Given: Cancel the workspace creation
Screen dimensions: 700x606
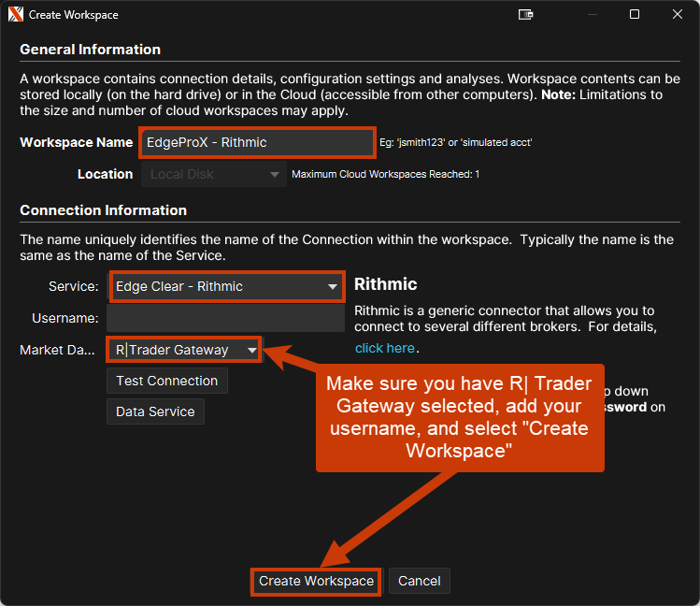Looking at the screenshot, I should (x=419, y=581).
